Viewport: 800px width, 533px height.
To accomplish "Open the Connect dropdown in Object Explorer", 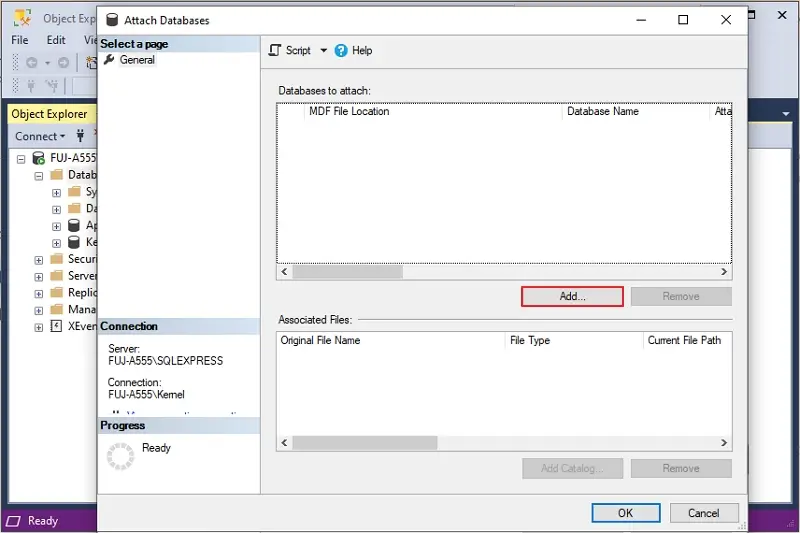I will pyautogui.click(x=40, y=136).
